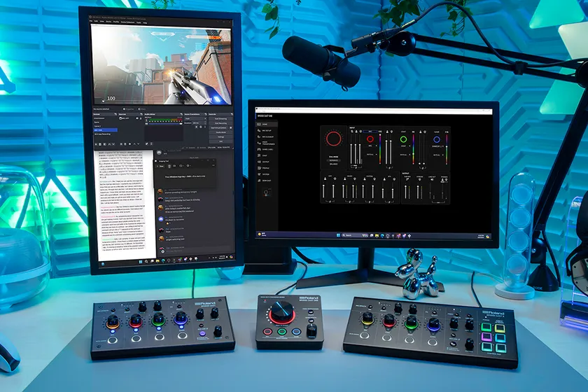This screenshot has height=392, width=588.
Task: Click the blue GAME ring knob
Action: [x=437, y=139]
